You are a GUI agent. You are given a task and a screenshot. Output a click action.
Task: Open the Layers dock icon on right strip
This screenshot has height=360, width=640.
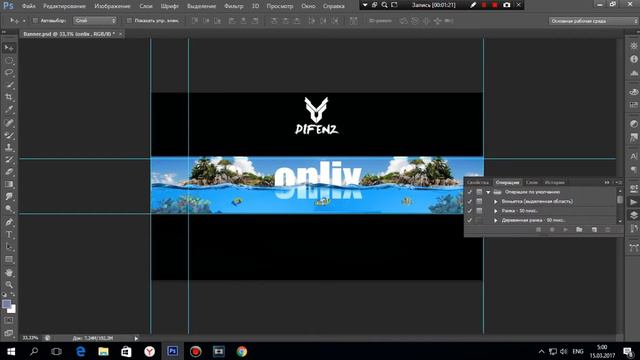(x=633, y=215)
